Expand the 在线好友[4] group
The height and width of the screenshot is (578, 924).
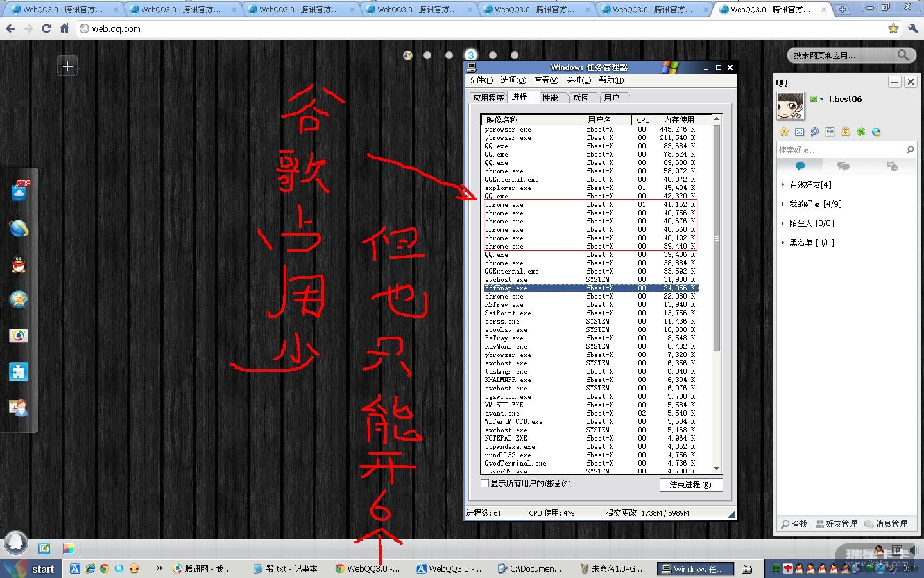(810, 184)
